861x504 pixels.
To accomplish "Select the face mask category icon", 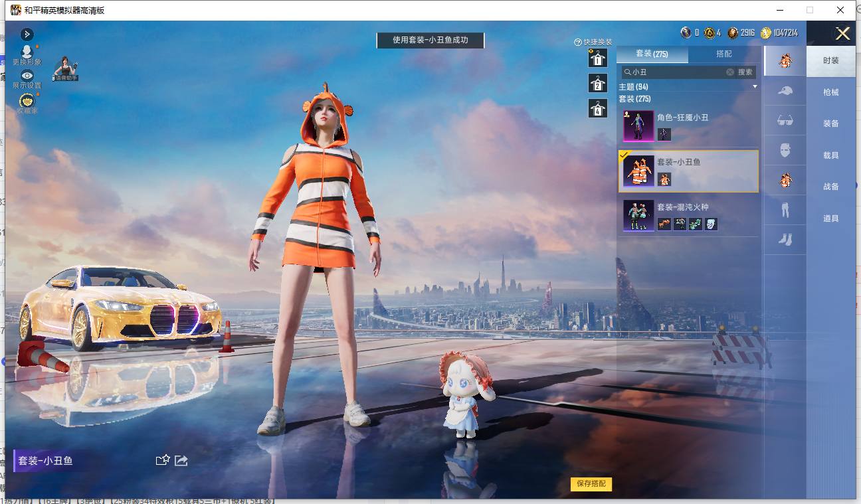I will pyautogui.click(x=785, y=150).
